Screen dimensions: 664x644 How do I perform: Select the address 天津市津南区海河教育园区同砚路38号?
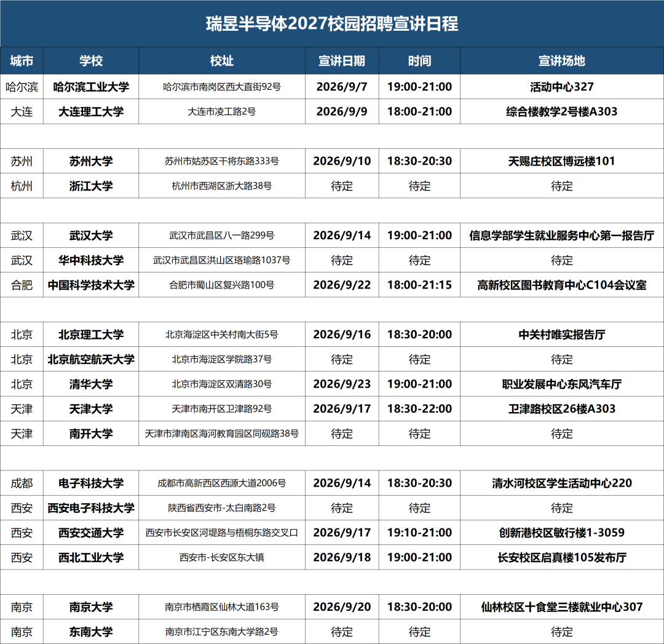click(222, 434)
